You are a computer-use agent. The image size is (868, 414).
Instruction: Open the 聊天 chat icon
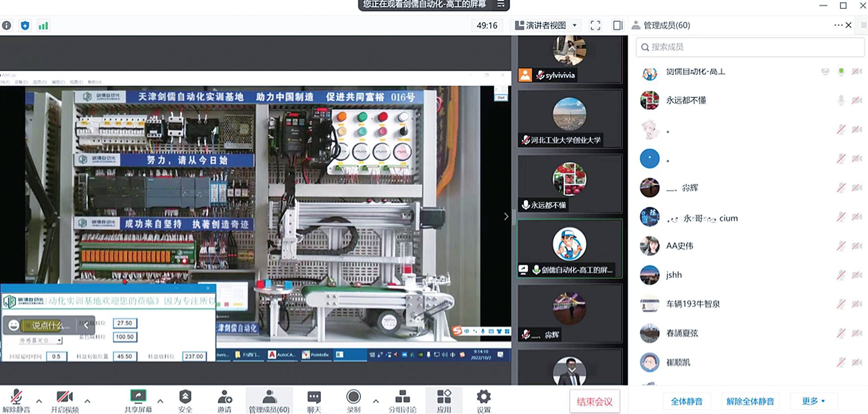click(314, 401)
